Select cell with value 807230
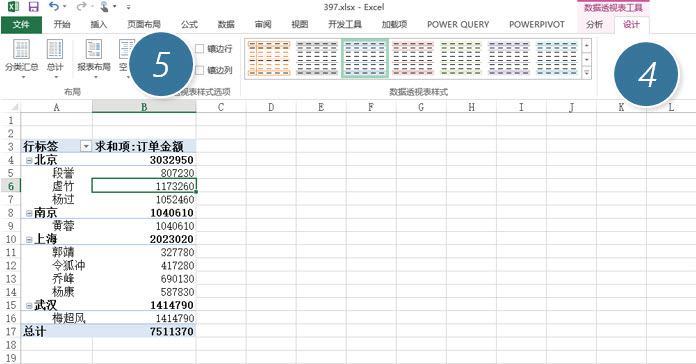The height and width of the screenshot is (364, 696). 144,173
